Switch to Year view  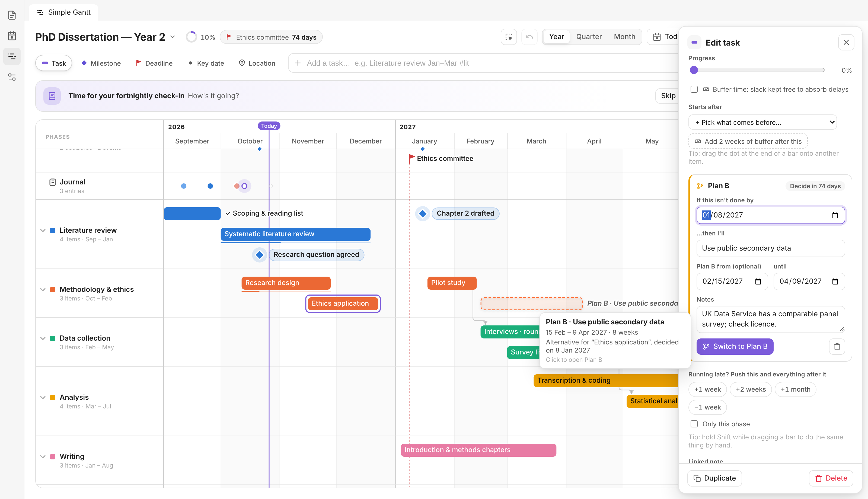click(557, 37)
